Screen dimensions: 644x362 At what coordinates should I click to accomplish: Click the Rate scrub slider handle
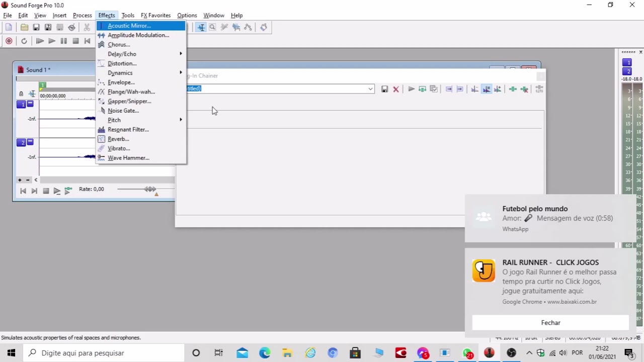pyautogui.click(x=150, y=189)
